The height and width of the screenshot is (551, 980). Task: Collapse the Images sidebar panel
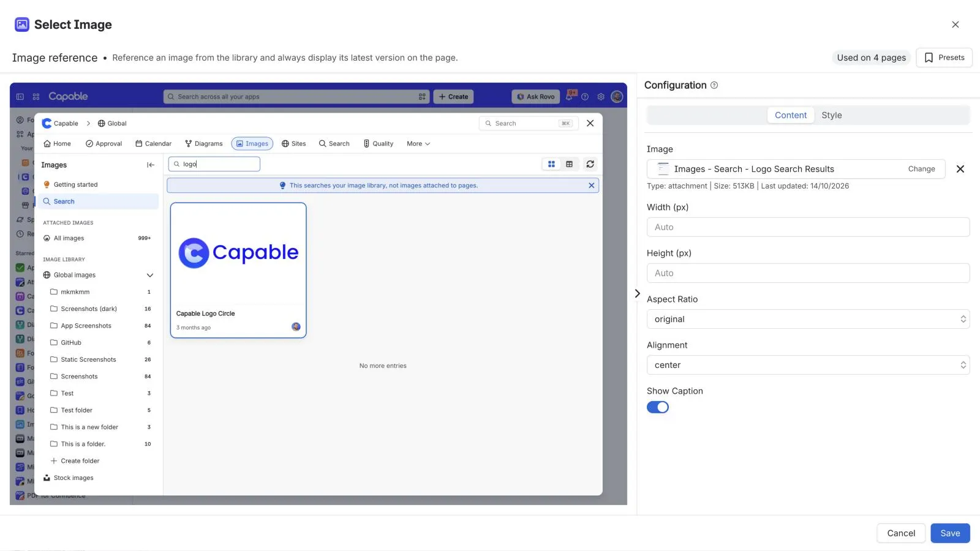click(151, 165)
